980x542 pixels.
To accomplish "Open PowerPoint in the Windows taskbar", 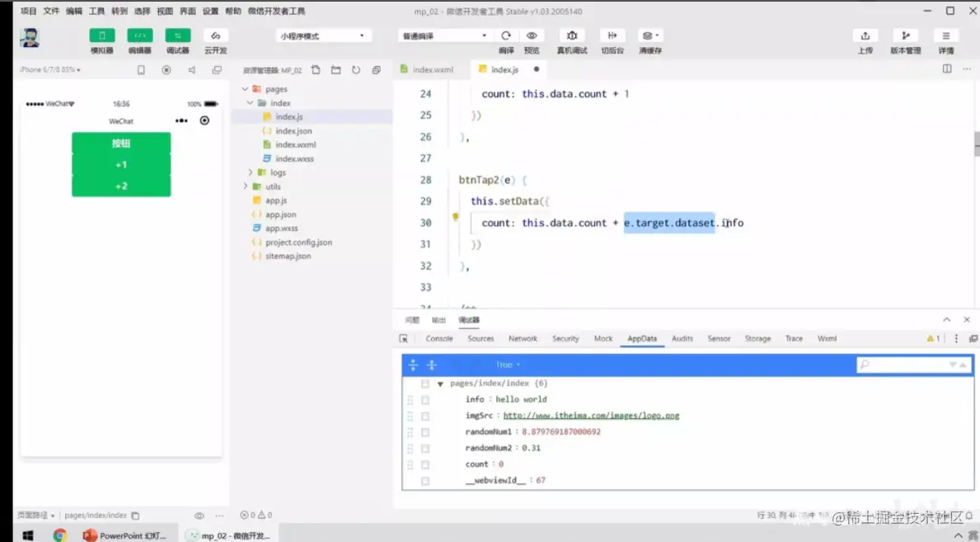I will click(x=125, y=535).
